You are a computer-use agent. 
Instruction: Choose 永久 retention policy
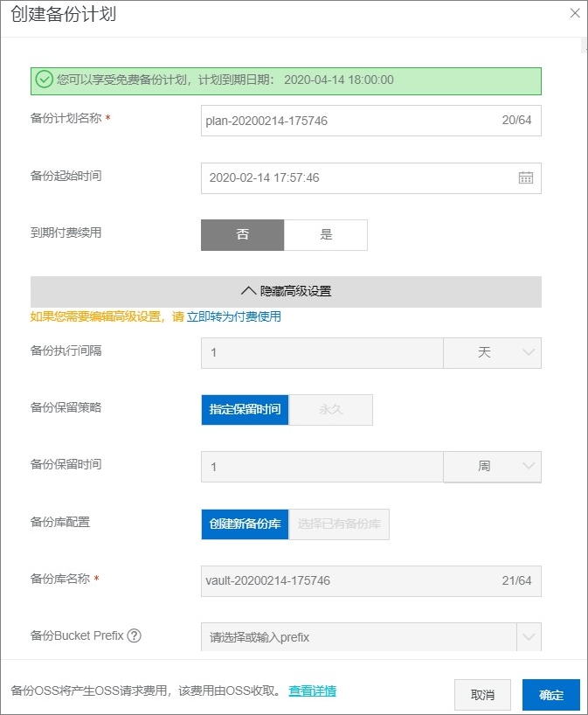tap(331, 409)
